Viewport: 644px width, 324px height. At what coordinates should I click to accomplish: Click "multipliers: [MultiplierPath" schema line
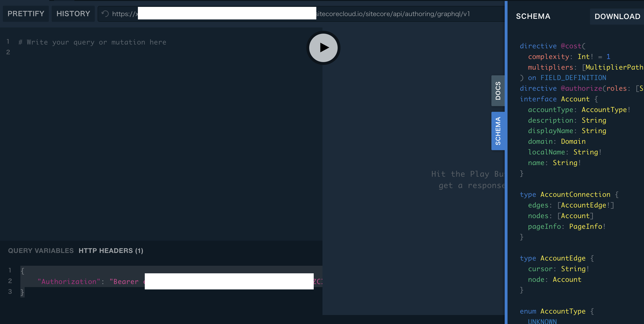point(585,67)
